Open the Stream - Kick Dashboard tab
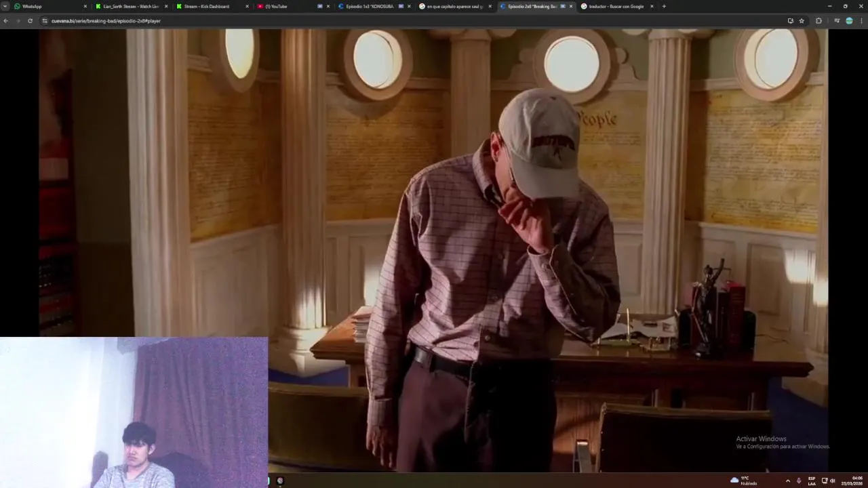Viewport: 868px width, 488px height. pos(212,6)
